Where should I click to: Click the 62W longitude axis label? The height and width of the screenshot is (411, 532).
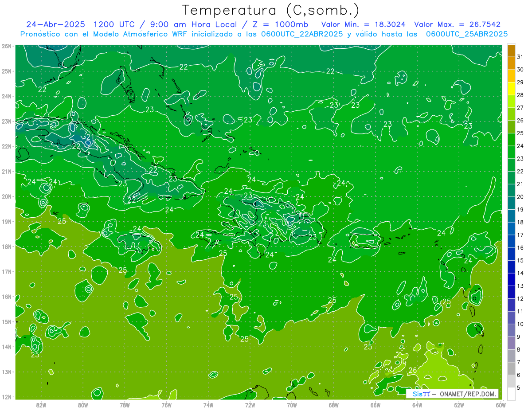click(459, 405)
